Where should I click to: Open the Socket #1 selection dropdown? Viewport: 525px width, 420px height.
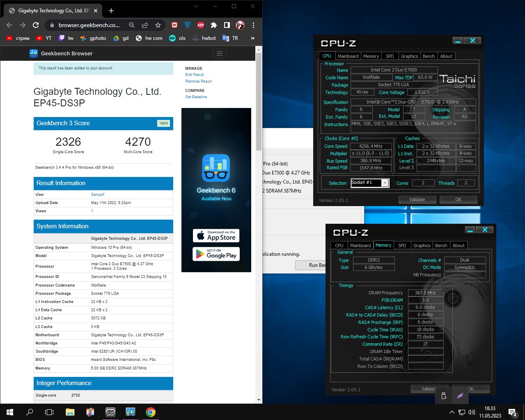pos(369,183)
